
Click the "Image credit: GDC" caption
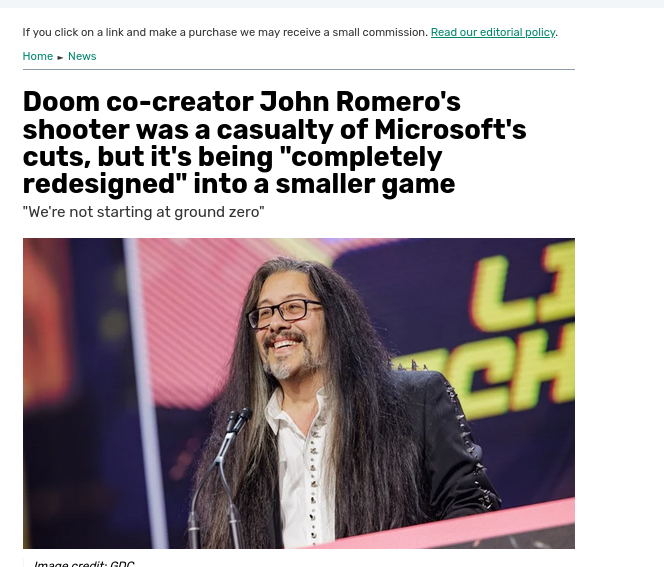[84, 564]
